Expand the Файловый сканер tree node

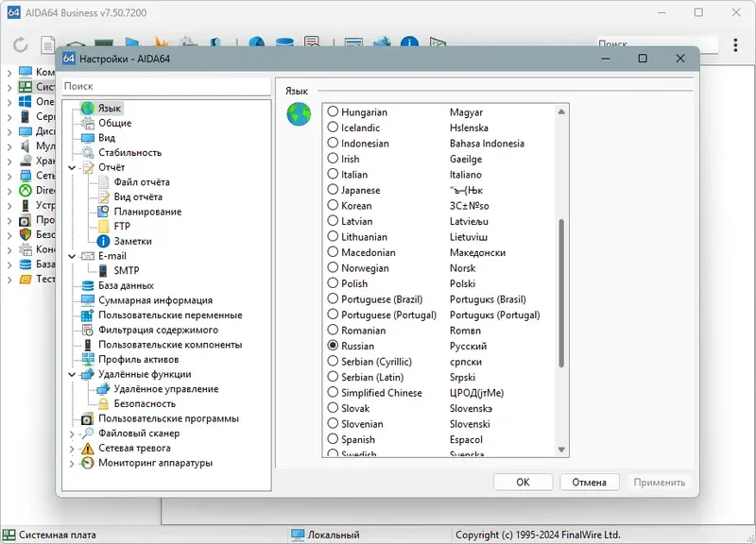coord(72,433)
